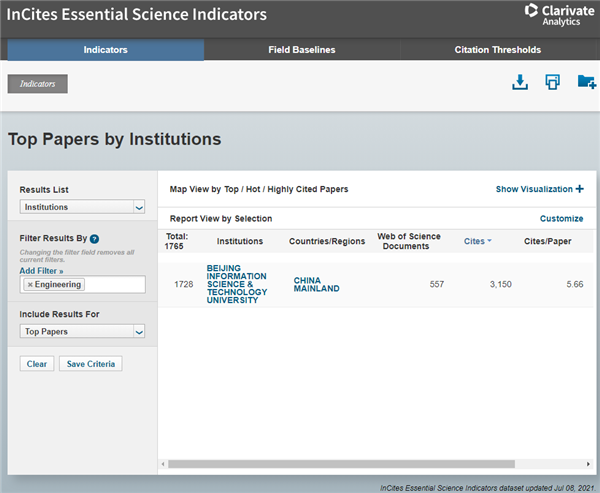
Task: Click the download report icon
Action: click(519, 83)
